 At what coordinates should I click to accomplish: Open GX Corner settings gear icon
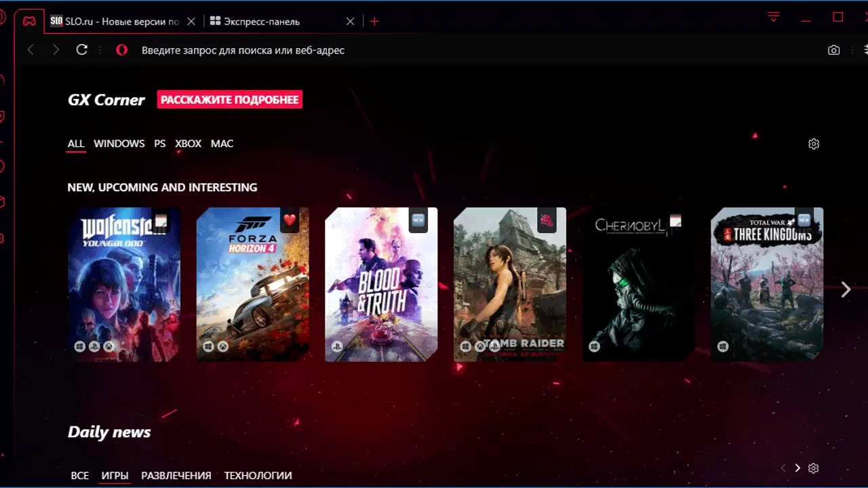[814, 144]
